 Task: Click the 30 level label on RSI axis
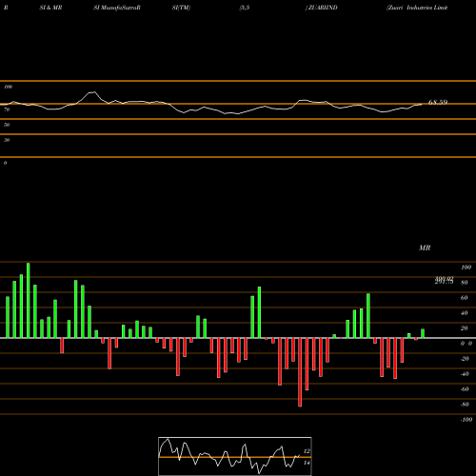coord(7,140)
